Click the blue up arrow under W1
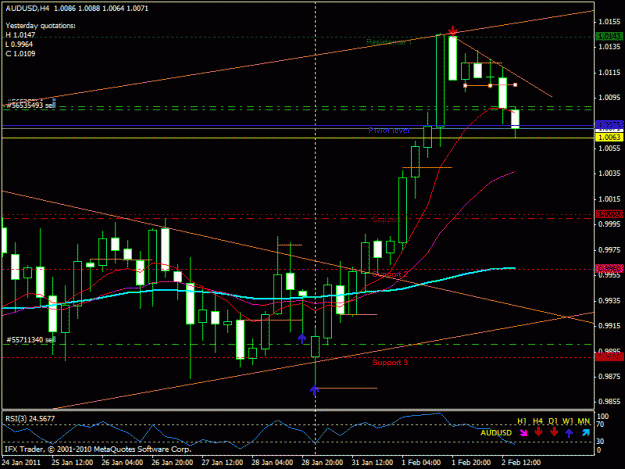 click(x=569, y=433)
